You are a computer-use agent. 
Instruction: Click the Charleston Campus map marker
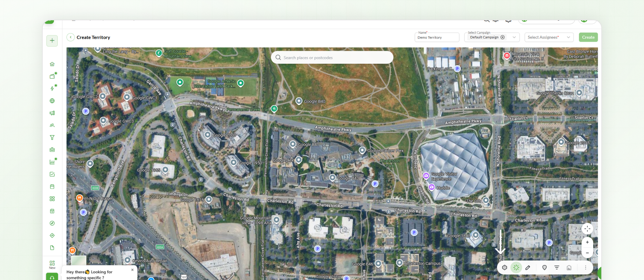point(399,262)
